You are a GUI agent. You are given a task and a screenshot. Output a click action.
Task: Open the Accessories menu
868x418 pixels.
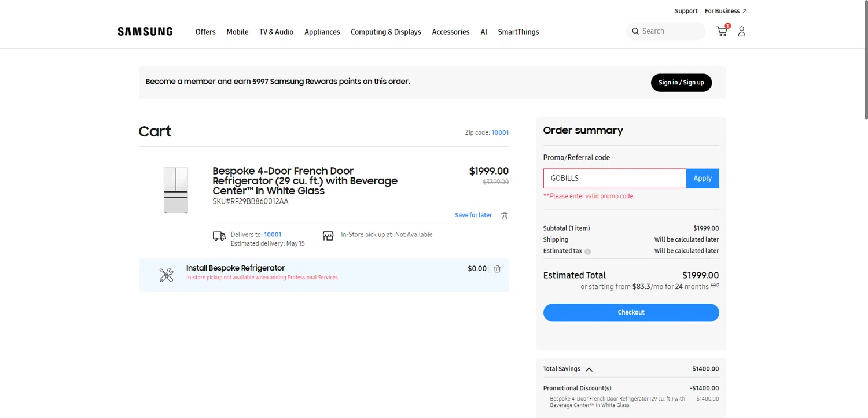tap(451, 32)
